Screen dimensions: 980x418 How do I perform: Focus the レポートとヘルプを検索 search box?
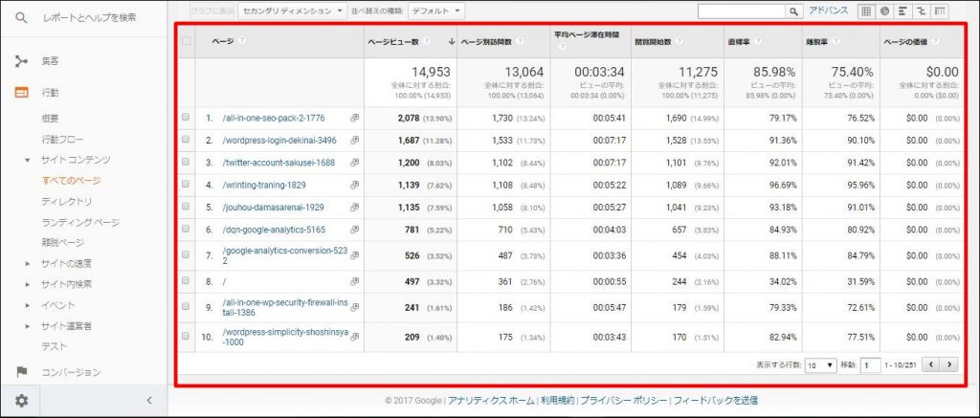click(89, 18)
